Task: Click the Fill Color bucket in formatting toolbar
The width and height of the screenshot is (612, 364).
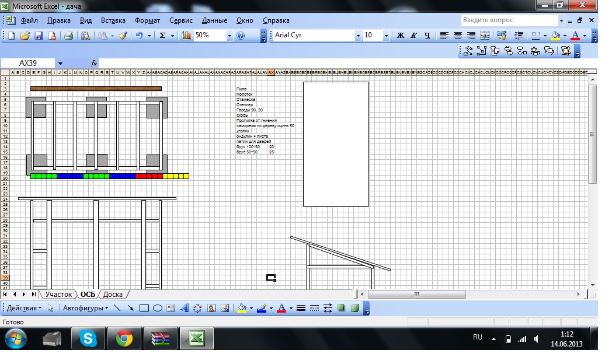Action: [x=555, y=36]
